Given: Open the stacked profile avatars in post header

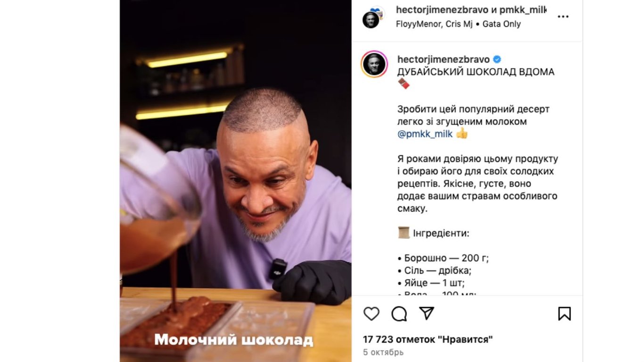Looking at the screenshot, I should point(373,17).
